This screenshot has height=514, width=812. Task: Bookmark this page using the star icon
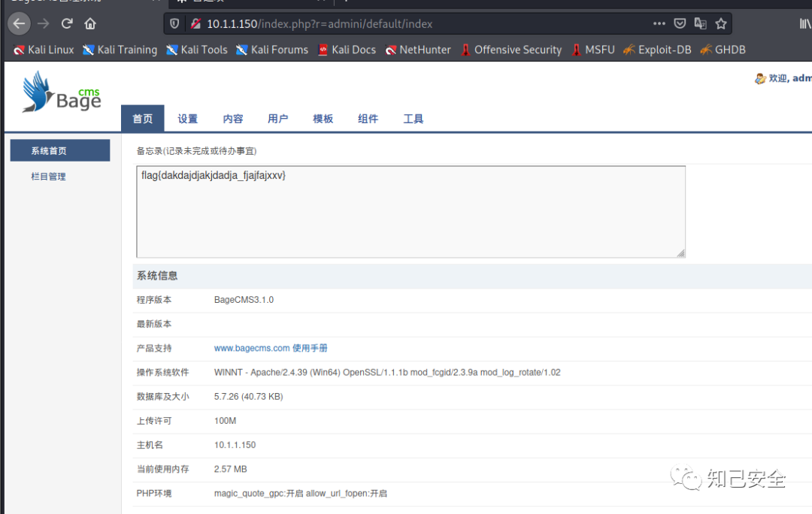pos(721,23)
